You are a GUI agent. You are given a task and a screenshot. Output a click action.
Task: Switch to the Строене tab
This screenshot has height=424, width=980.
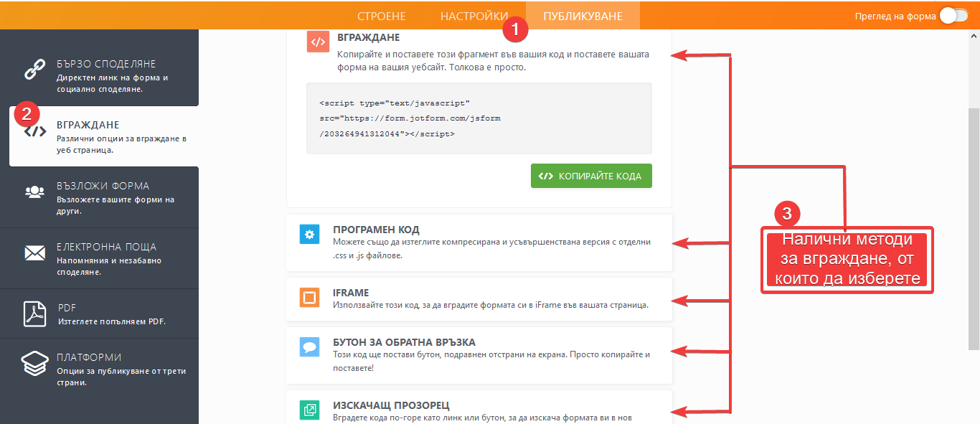tap(381, 16)
